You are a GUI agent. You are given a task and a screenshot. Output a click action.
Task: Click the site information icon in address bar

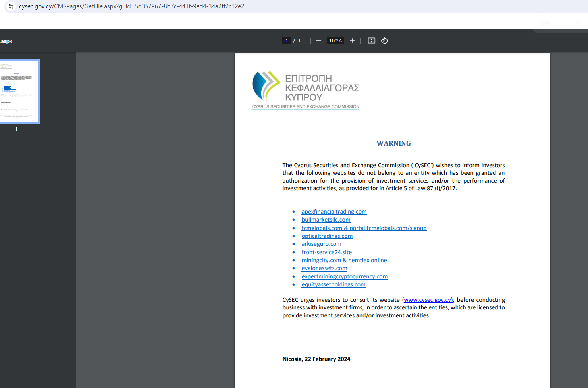11,6
